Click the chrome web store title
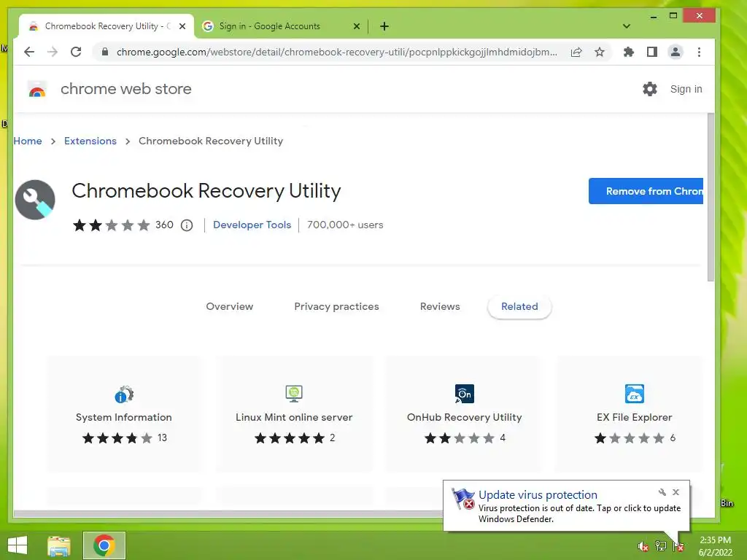 coord(125,88)
